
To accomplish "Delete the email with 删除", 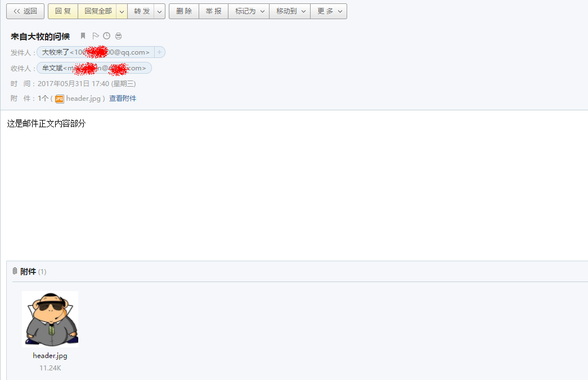I will [x=184, y=11].
